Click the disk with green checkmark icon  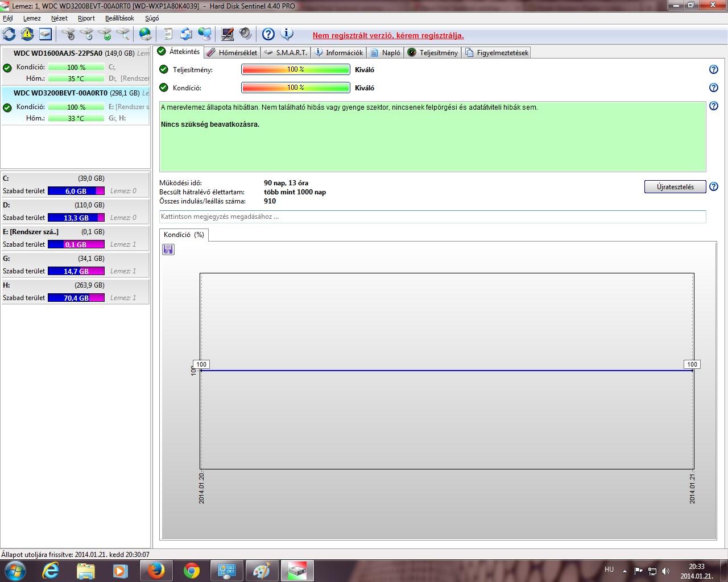(x=105, y=34)
